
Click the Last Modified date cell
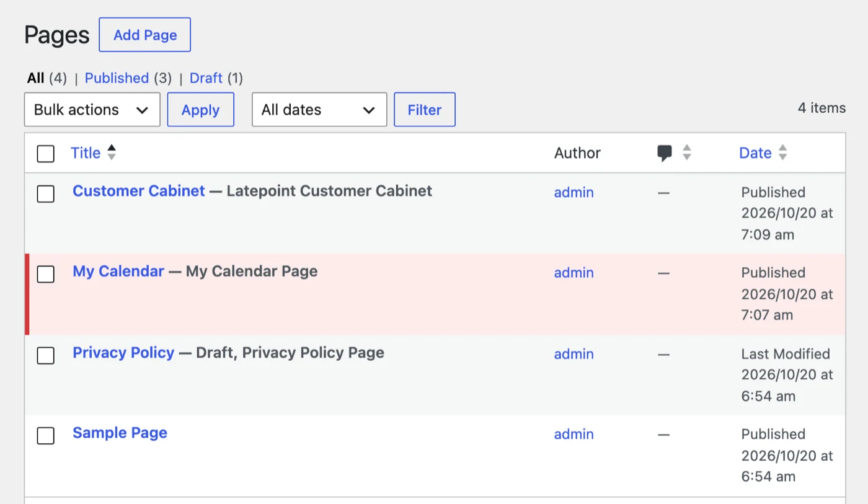[787, 375]
